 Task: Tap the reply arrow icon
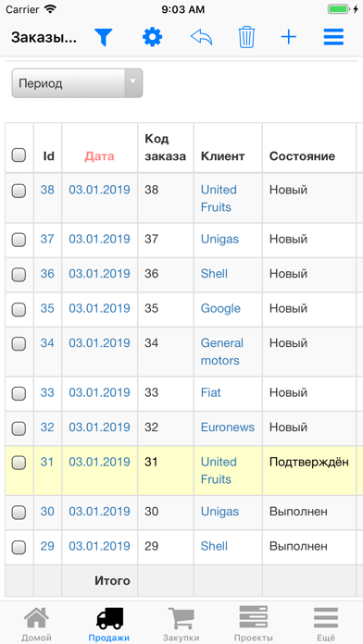pyautogui.click(x=202, y=37)
